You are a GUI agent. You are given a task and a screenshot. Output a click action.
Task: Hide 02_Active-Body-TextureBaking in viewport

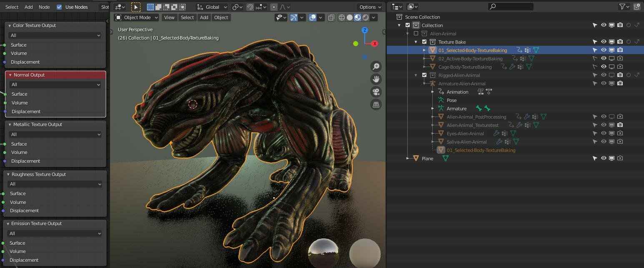coord(603,58)
